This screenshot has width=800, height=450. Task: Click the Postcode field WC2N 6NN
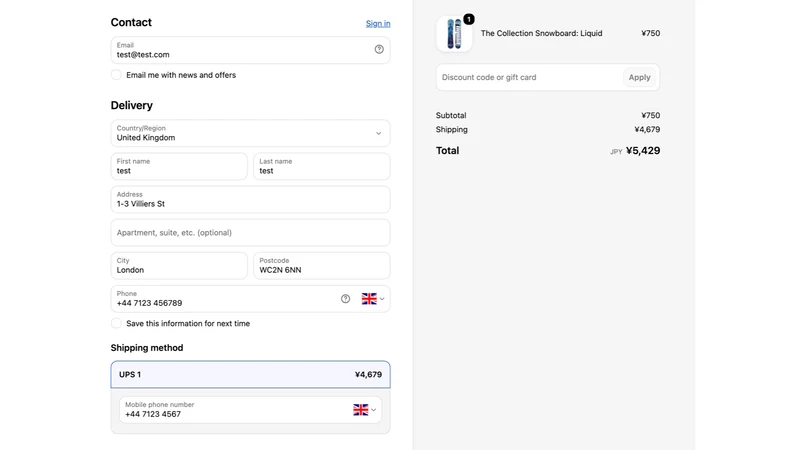click(322, 266)
